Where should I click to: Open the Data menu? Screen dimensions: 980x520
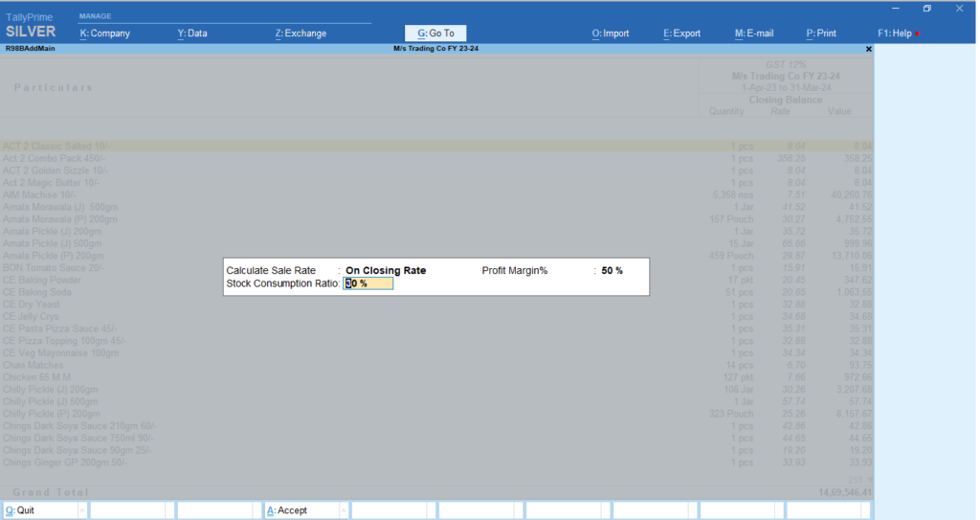tap(192, 34)
